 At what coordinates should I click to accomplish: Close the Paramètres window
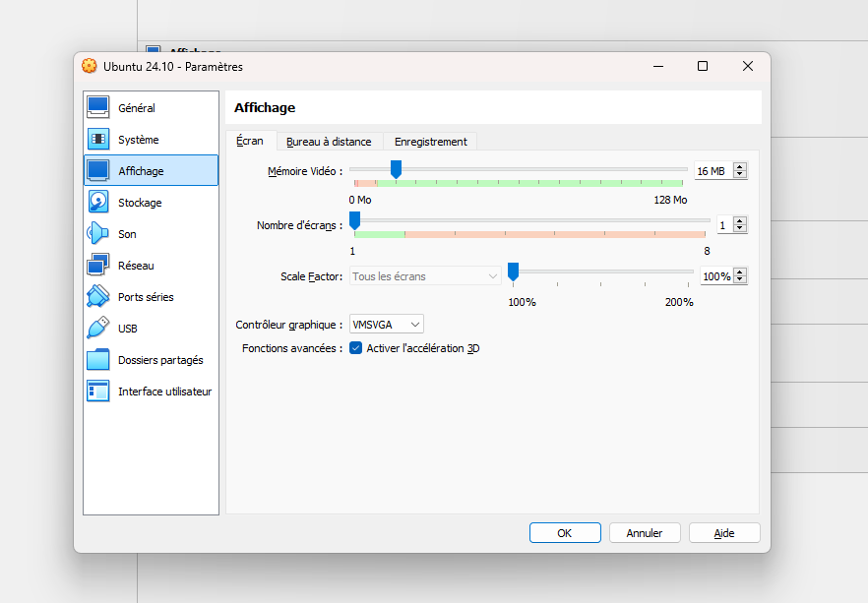(x=747, y=66)
